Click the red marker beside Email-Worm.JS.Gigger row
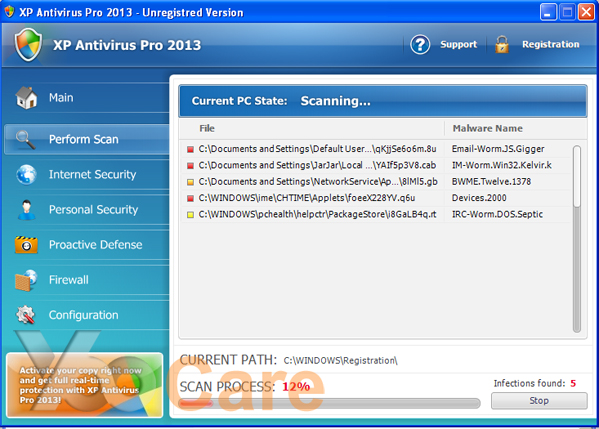This screenshot has height=429, width=599. (x=190, y=149)
